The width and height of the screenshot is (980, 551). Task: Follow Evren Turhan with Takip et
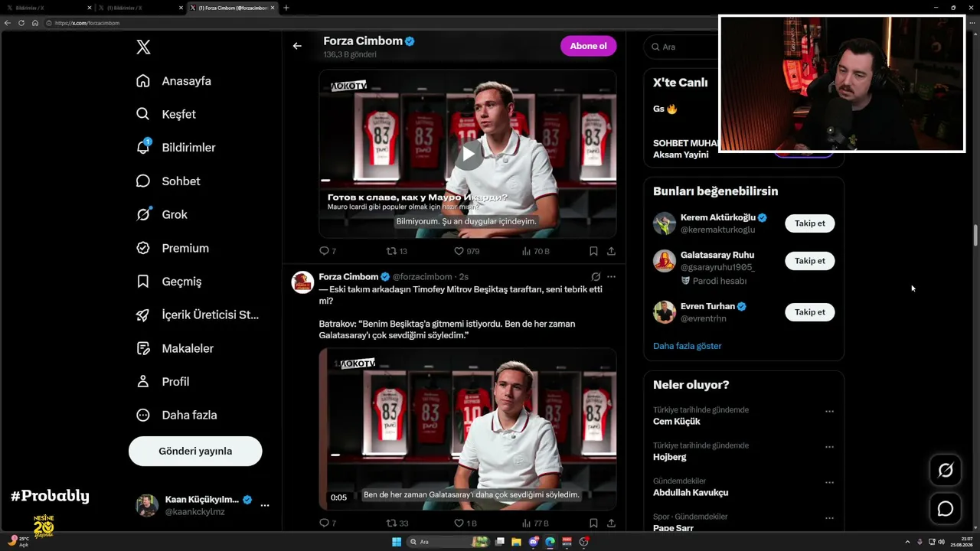tap(809, 312)
